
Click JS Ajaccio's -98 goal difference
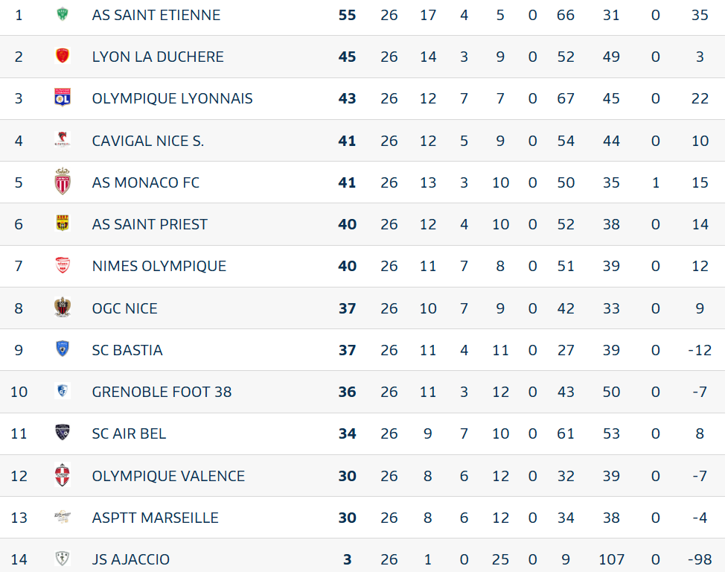tap(700, 559)
